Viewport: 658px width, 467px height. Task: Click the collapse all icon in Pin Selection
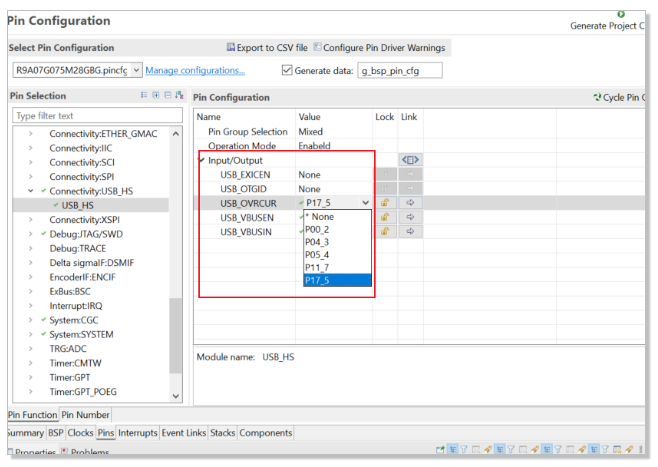pyautogui.click(x=167, y=95)
